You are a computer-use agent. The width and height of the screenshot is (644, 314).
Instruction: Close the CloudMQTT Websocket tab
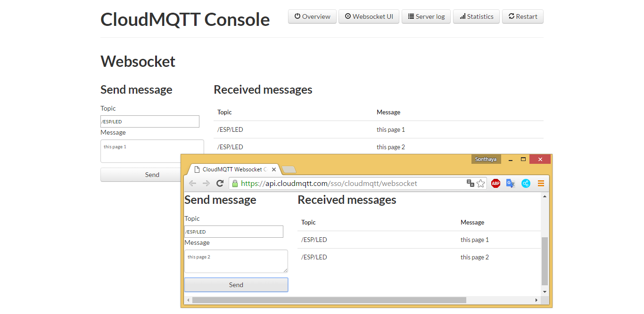tap(274, 169)
